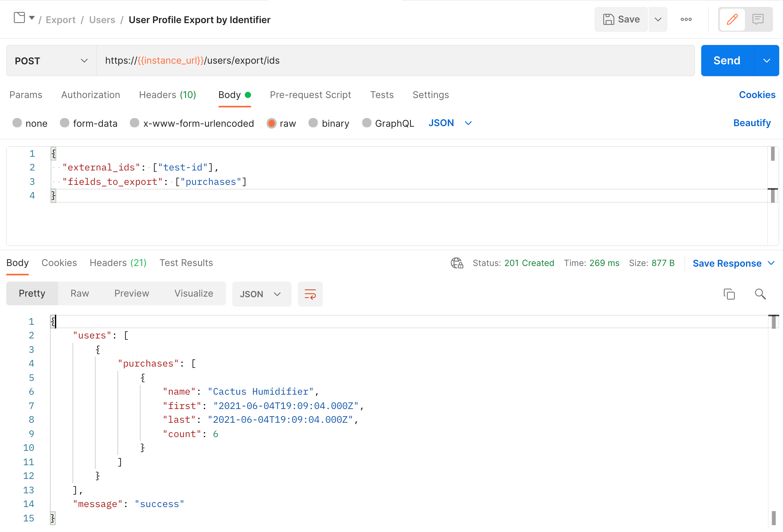Expand the Send button options arrow
Viewport: 783px width, 532px height.
point(766,61)
